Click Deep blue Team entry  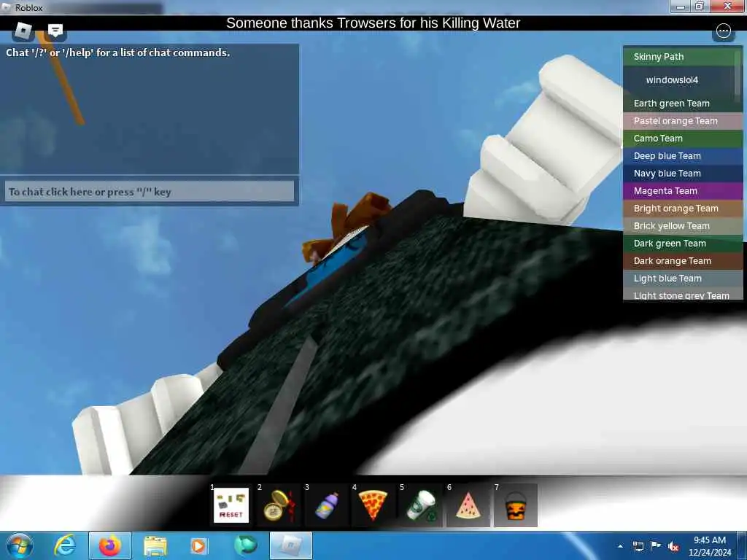[683, 156]
